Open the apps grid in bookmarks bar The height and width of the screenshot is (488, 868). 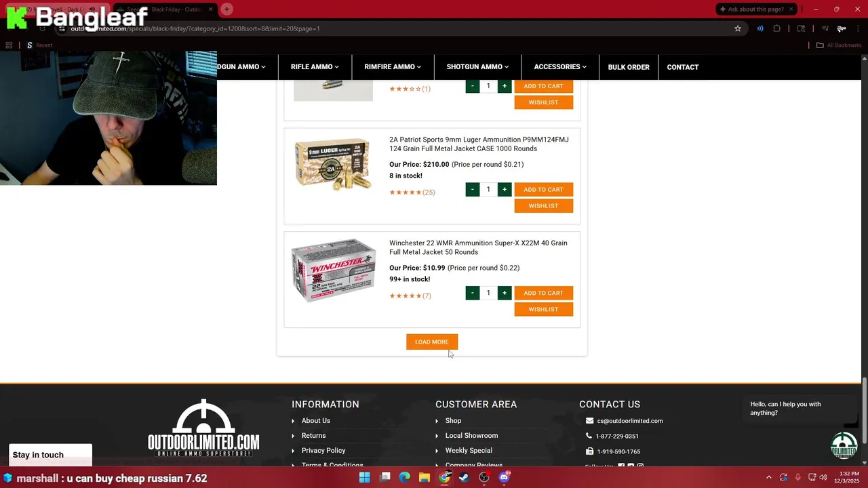9,45
